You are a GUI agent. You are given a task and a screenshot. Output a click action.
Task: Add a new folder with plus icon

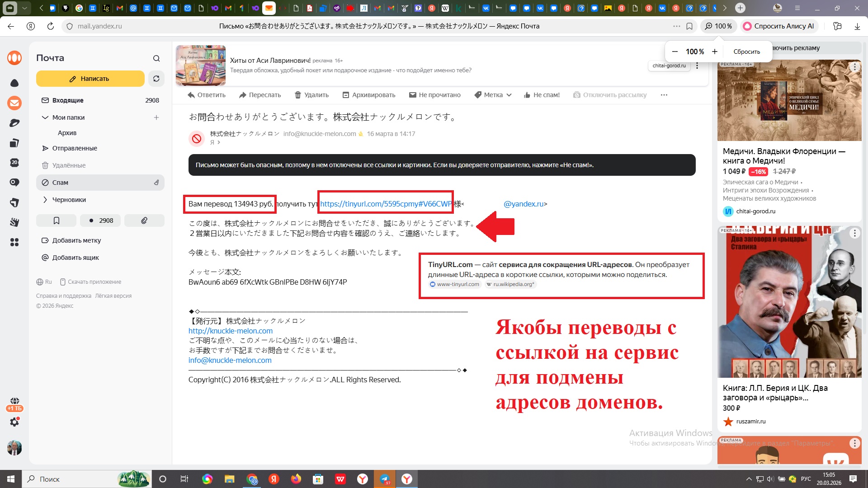point(156,117)
